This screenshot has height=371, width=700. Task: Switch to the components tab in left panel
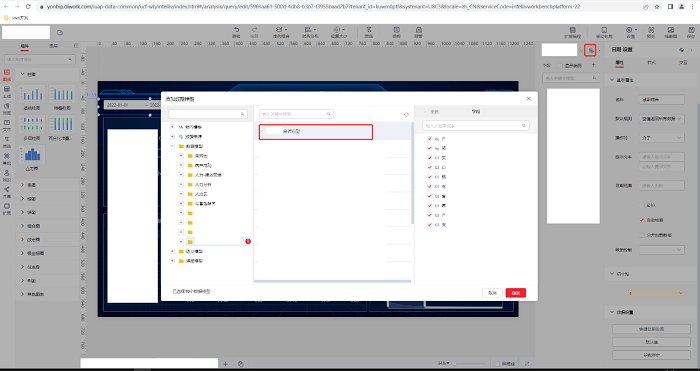[25, 46]
